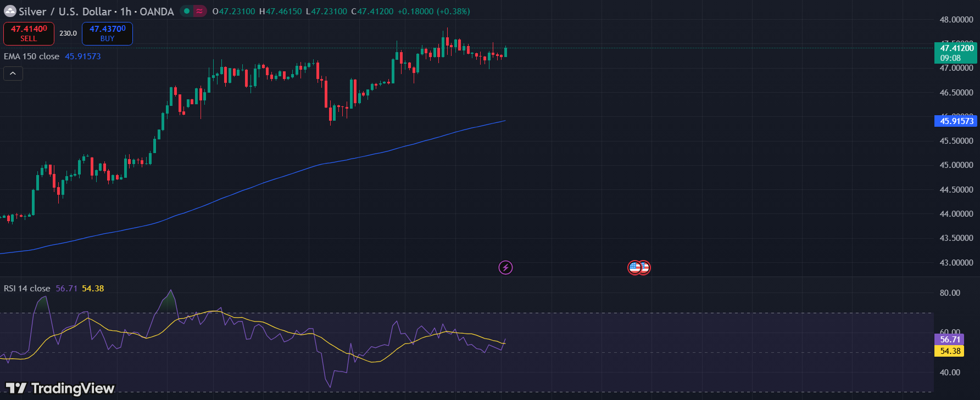
Task: Collapse the indicator legend with chevron arrow
Action: coord(13,74)
